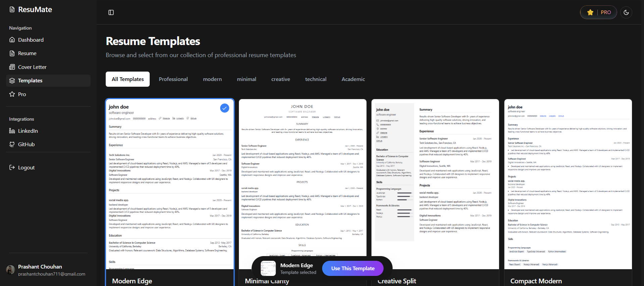Click the ResuMate logo document icon
The width and height of the screenshot is (644, 286).
point(12,9)
